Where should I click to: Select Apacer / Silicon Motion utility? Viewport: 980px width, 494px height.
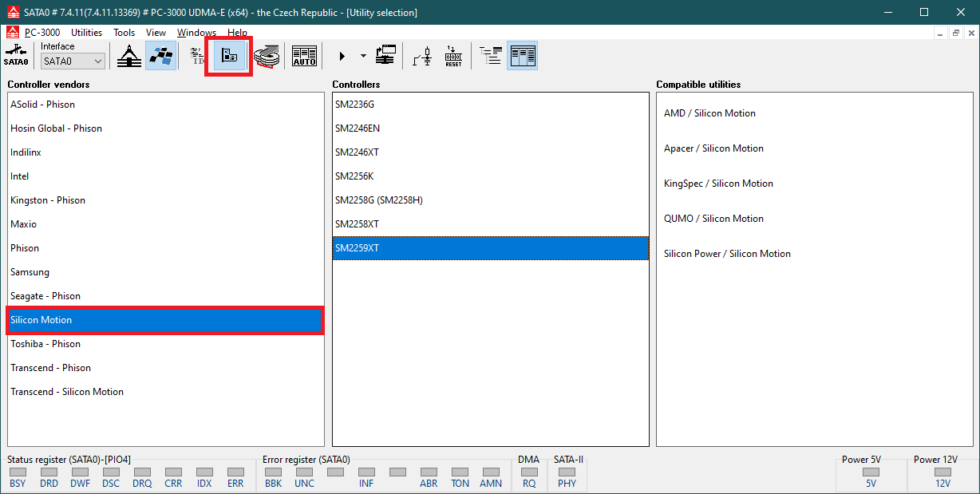pos(713,148)
